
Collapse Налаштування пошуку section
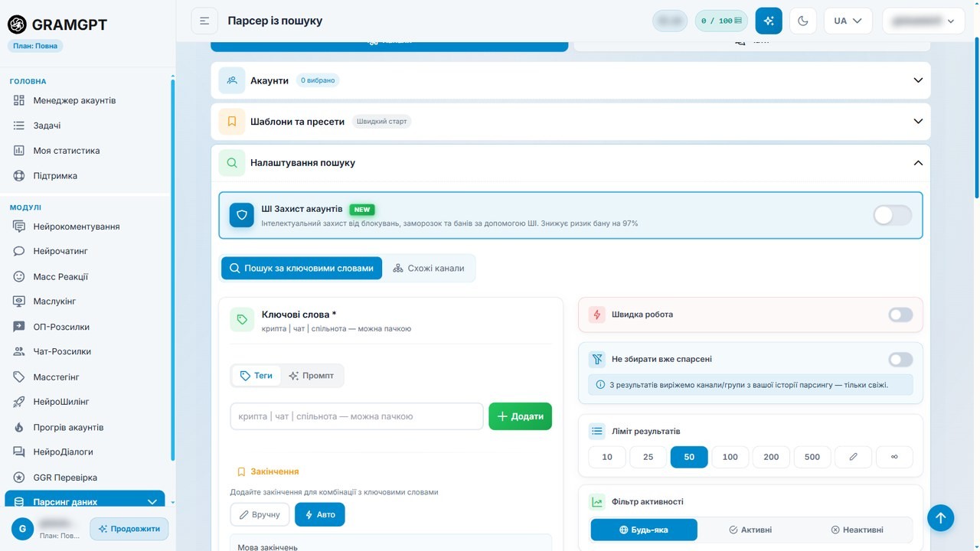[x=570, y=163]
